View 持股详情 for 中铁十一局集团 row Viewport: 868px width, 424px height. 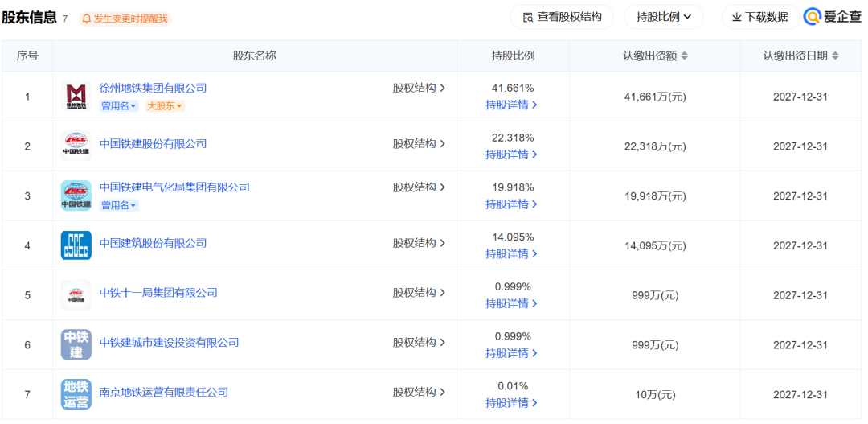coord(511,304)
